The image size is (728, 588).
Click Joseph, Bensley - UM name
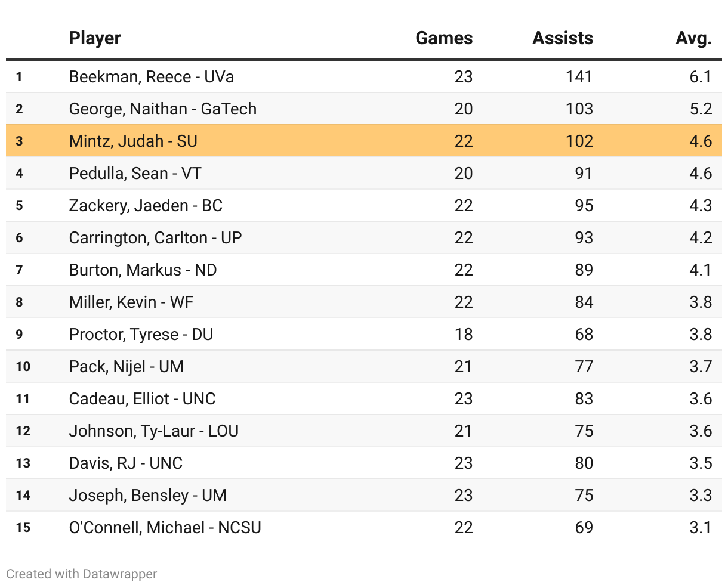[x=147, y=496]
